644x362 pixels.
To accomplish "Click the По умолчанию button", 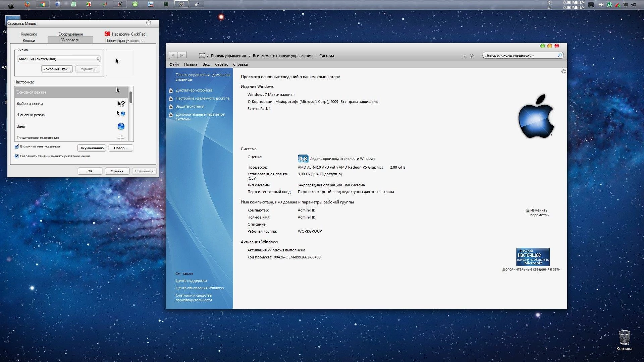I will point(92,148).
